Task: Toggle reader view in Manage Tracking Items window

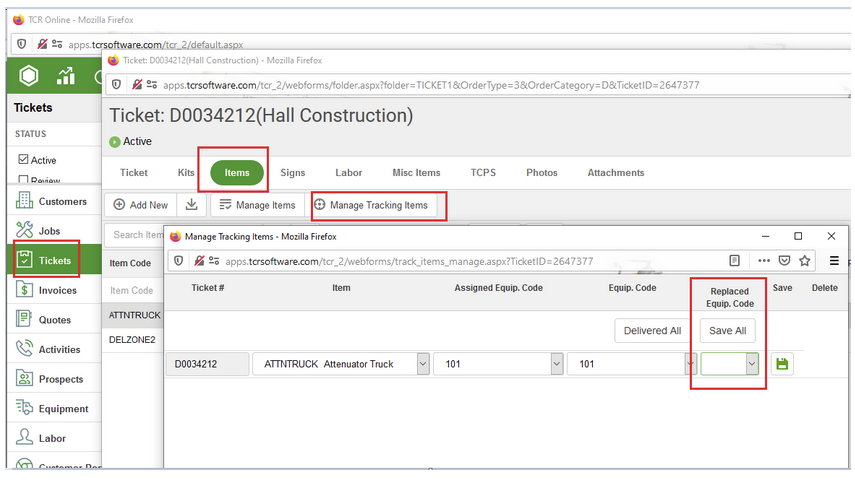Action: coord(734,261)
